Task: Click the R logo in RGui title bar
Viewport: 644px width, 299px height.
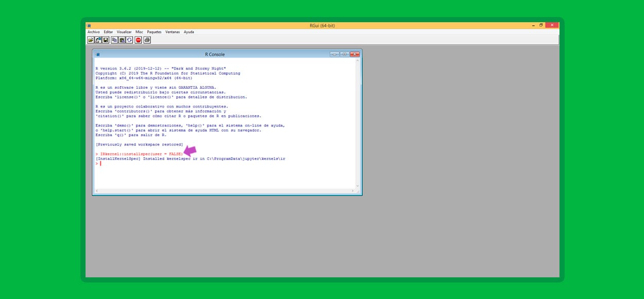Action: click(x=89, y=25)
